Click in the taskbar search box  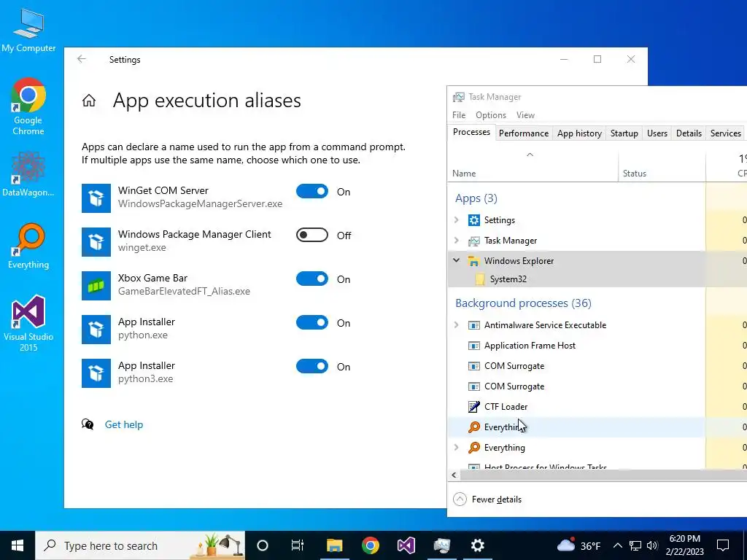coord(140,545)
